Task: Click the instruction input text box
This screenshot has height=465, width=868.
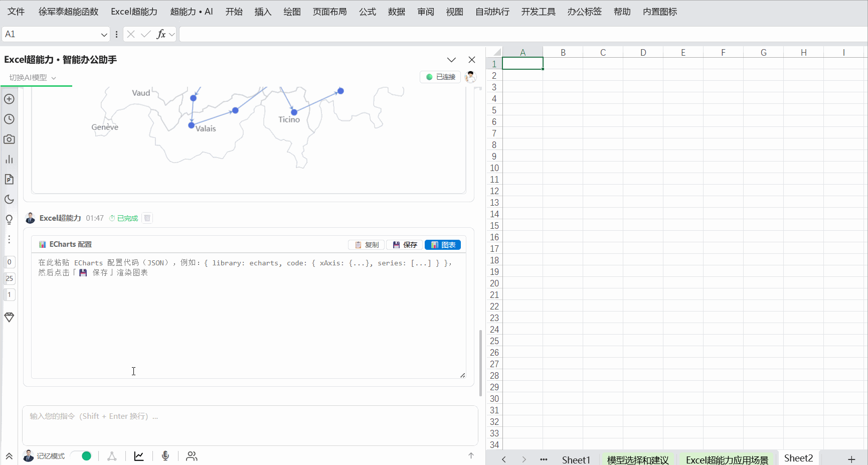Action: [250, 425]
